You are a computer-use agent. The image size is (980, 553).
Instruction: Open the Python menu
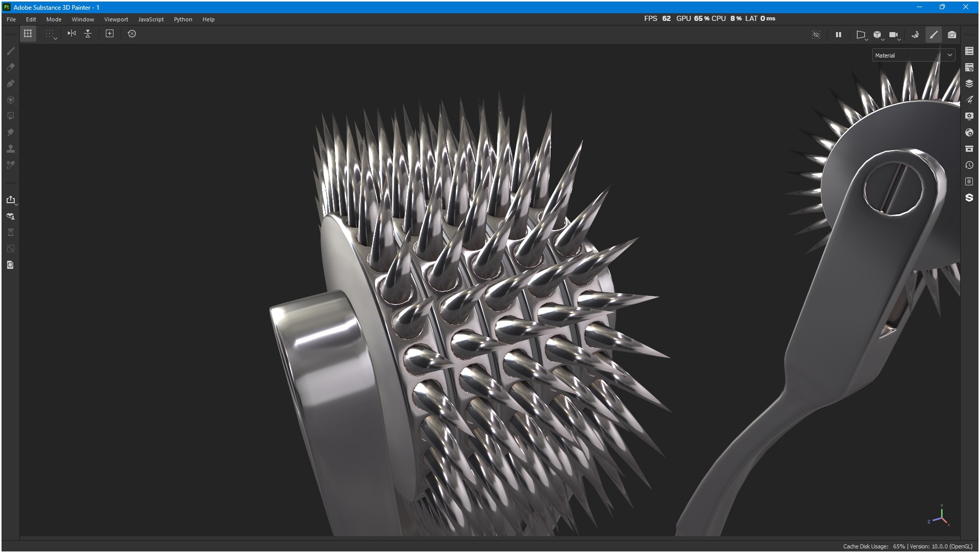[183, 19]
